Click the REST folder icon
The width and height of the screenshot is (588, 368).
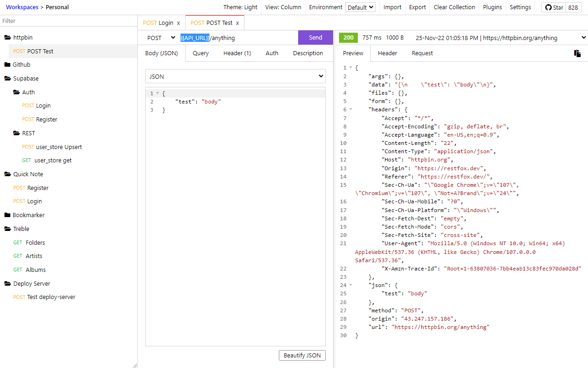pos(17,133)
